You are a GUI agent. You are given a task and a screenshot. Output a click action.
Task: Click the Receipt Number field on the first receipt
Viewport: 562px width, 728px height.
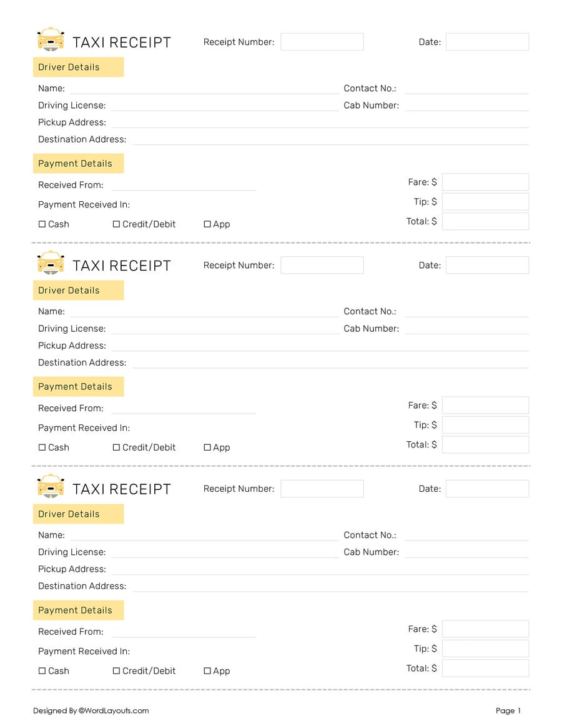[322, 41]
